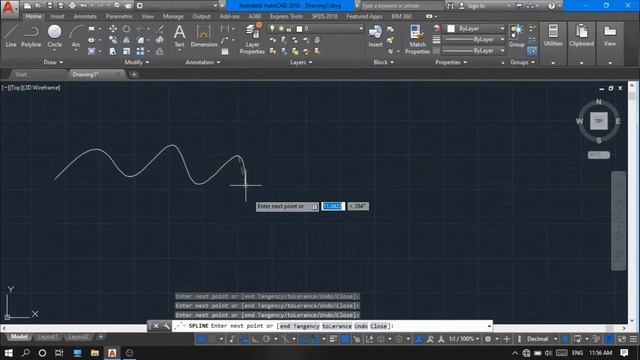Select the Polyline tool
640x360 pixels.
(x=31, y=36)
